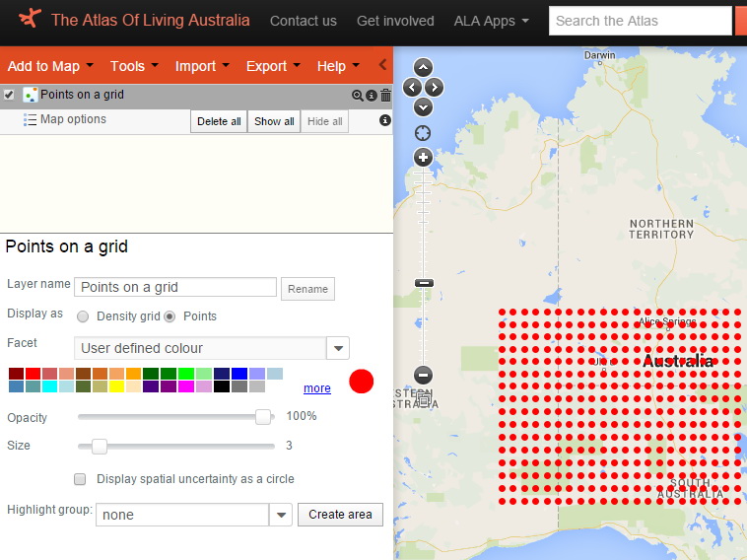This screenshot has height=560, width=747.
Task: Click the Map options list icon
Action: (30, 119)
